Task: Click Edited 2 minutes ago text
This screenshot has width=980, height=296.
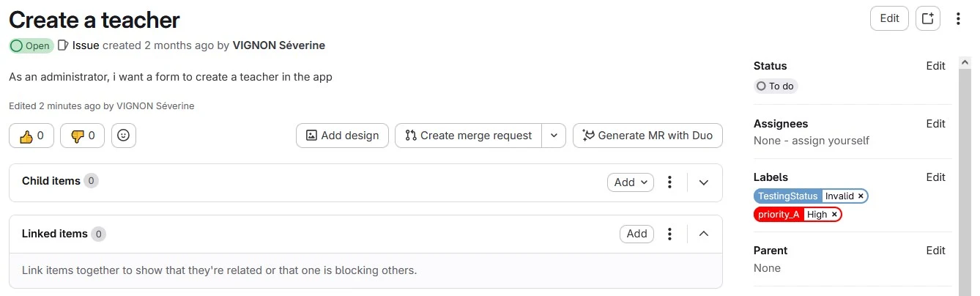Action: click(102, 106)
